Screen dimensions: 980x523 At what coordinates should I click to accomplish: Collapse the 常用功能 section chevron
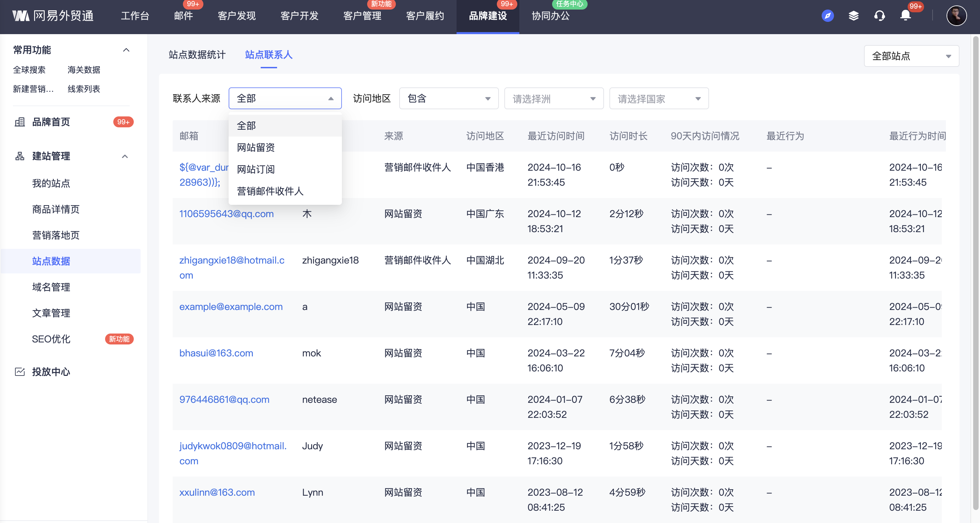click(x=126, y=50)
